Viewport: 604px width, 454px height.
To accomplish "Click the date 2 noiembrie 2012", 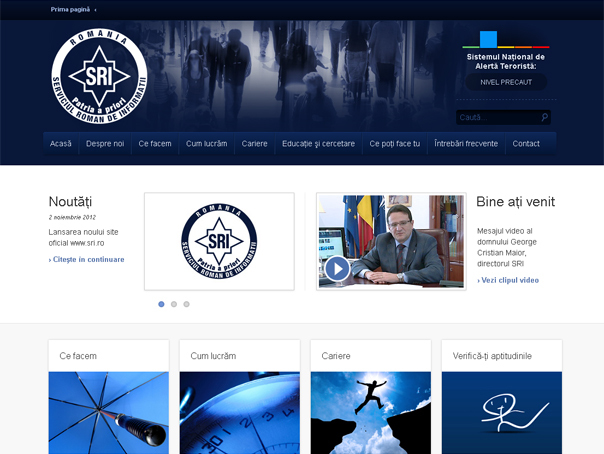I will (72, 217).
